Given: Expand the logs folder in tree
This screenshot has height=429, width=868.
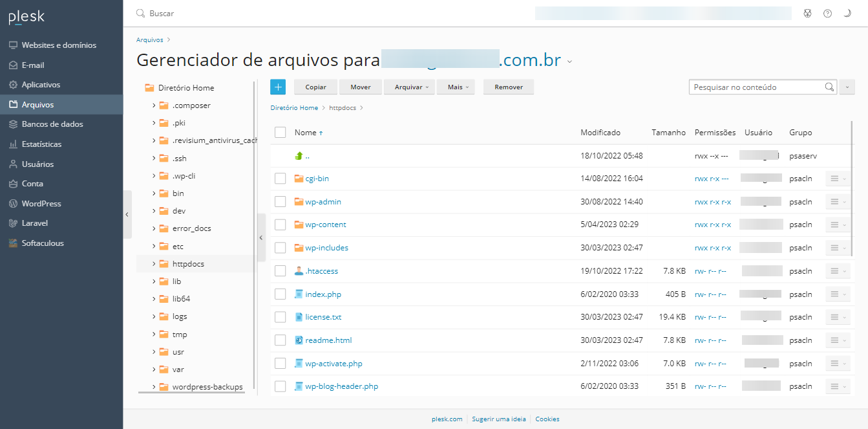Looking at the screenshot, I should (x=154, y=316).
